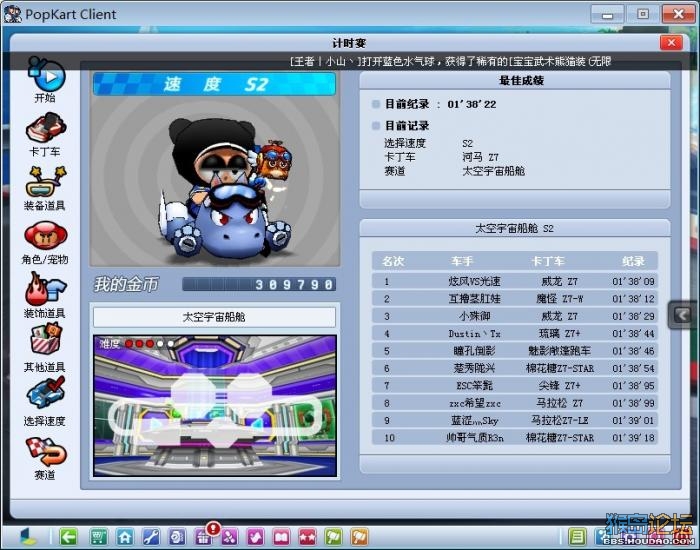The width and height of the screenshot is (700, 550).
Task: Click the 卡丁车 kart column header in ranking table
Action: 547,261
